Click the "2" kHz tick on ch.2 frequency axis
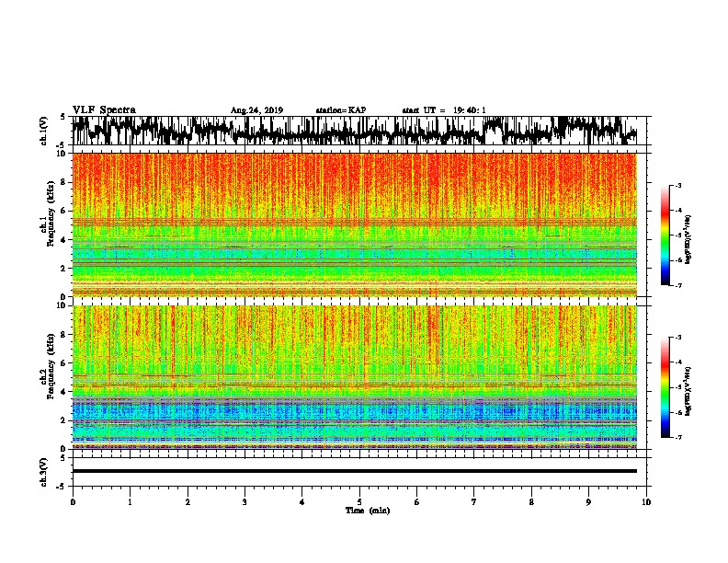 click(x=64, y=420)
